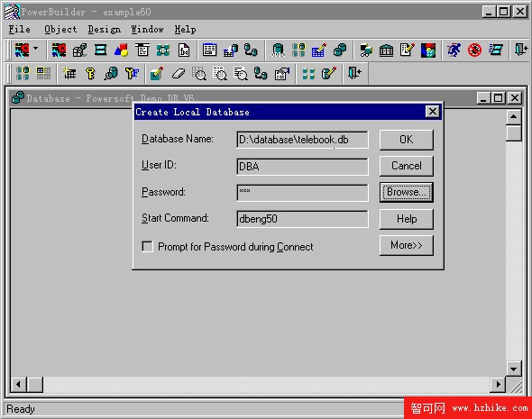Click the horizontal scrollbar left arrow

(x=18, y=385)
